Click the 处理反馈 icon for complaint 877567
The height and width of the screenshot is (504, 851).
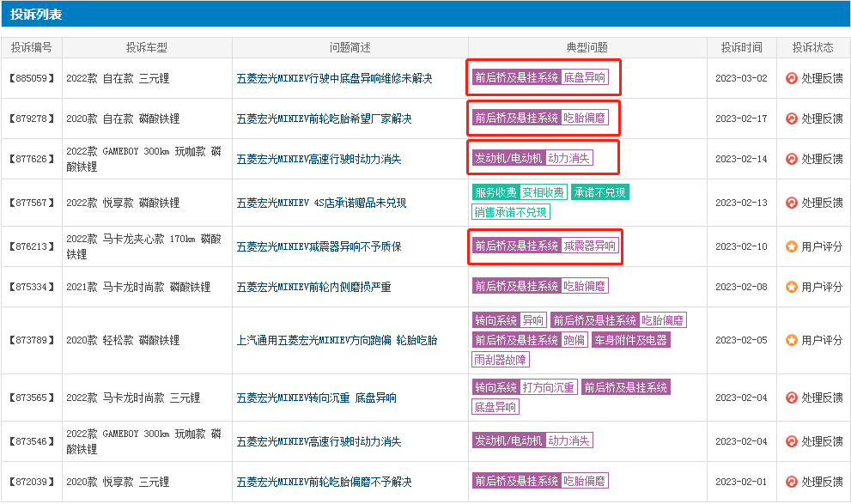click(791, 203)
